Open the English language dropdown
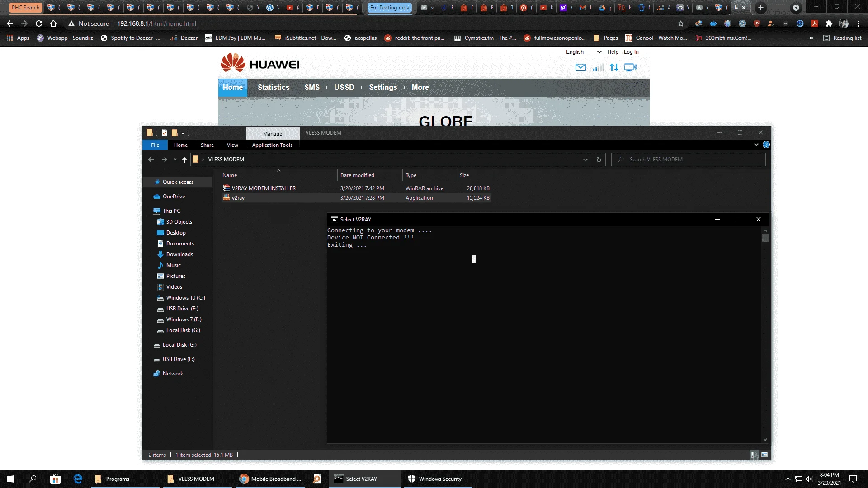This screenshot has height=488, width=868. (x=584, y=52)
